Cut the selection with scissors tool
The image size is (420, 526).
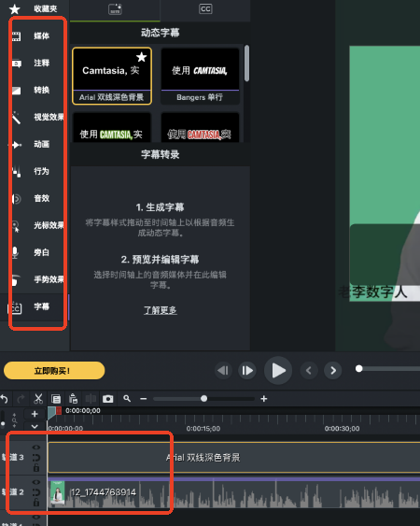click(x=38, y=399)
